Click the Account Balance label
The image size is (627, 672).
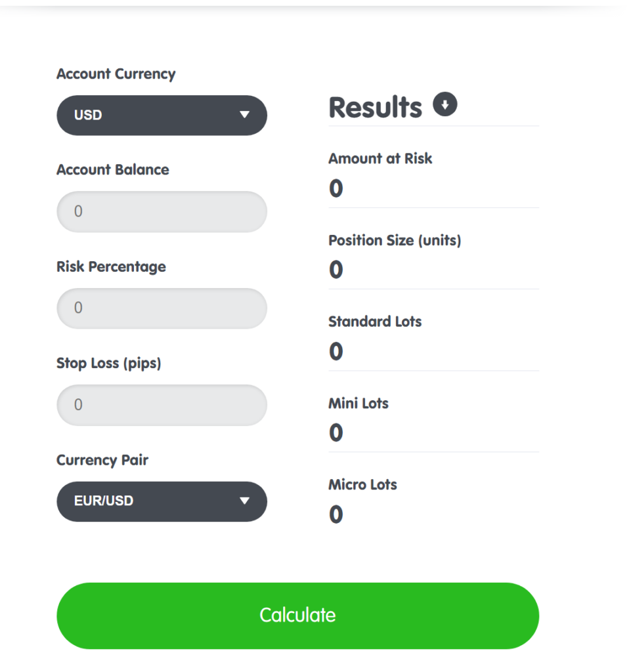[113, 170]
